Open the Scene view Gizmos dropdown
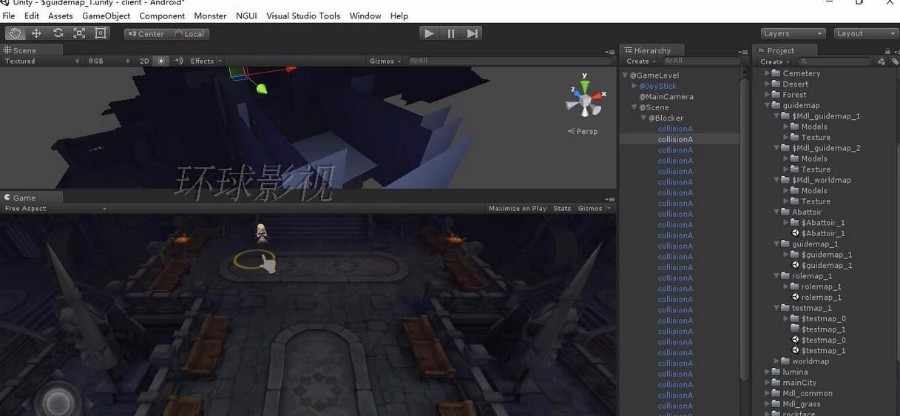Viewport: 900px width, 416px height. [x=385, y=61]
